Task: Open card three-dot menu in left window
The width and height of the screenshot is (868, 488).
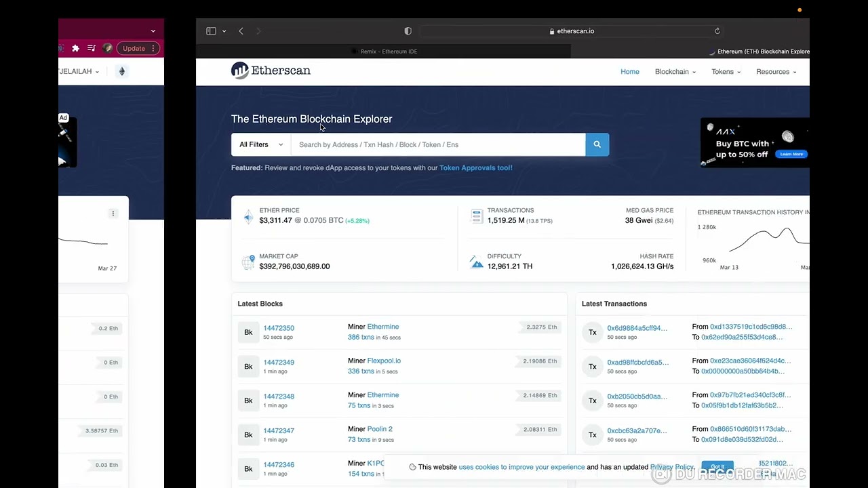Action: click(x=113, y=213)
